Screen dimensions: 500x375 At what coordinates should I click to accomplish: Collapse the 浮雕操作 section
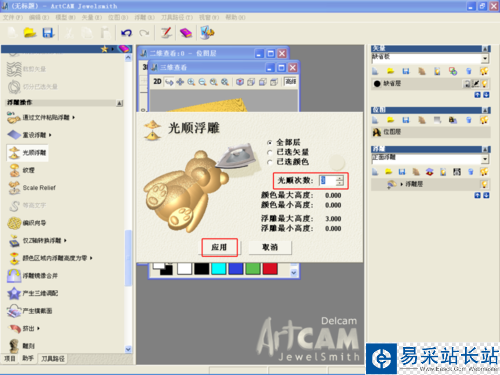[x=120, y=103]
